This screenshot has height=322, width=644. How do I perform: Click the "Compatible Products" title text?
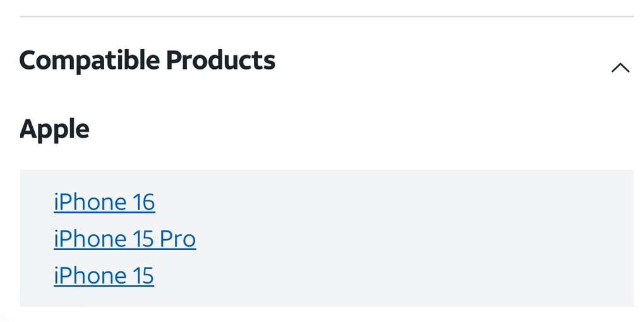[147, 61]
